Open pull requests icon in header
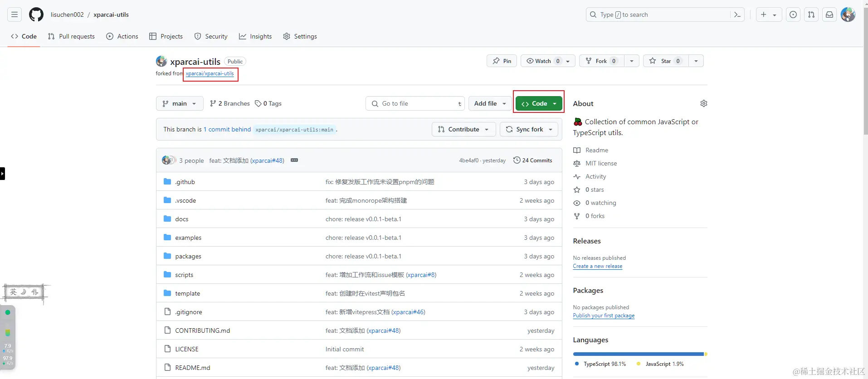 tap(811, 15)
